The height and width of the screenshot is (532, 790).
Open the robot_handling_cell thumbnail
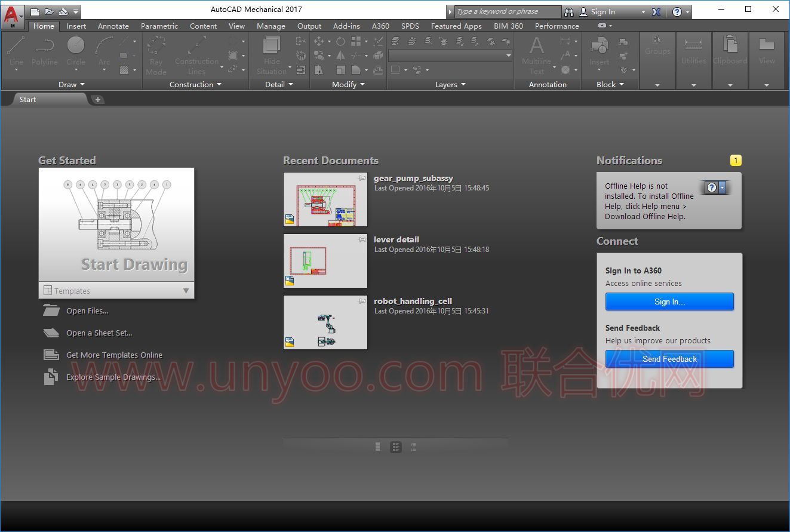tap(325, 322)
